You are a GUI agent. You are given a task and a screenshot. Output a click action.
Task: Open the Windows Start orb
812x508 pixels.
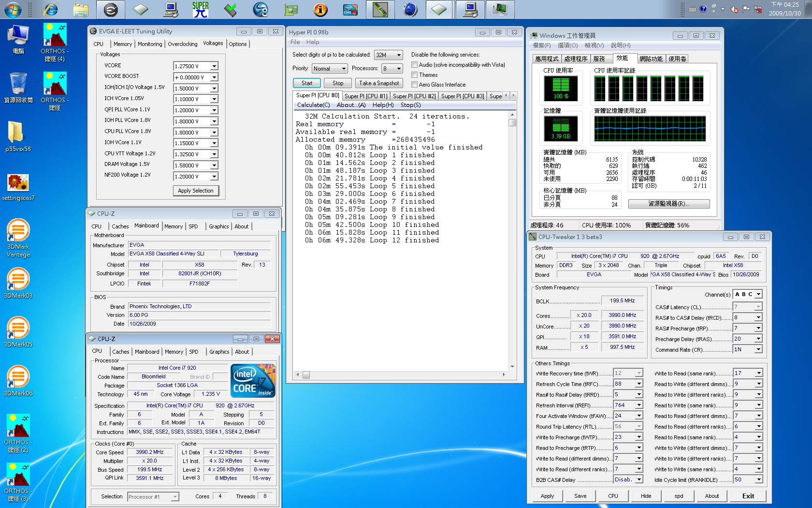(x=13, y=9)
